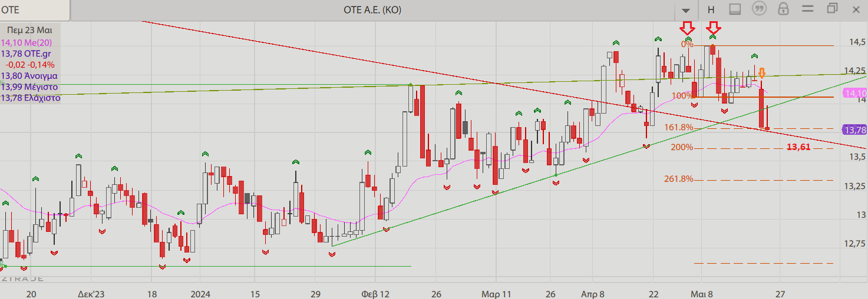The height and width of the screenshot is (299, 868).
Task: Click the first red down-arrow annotation
Action: [x=687, y=28]
